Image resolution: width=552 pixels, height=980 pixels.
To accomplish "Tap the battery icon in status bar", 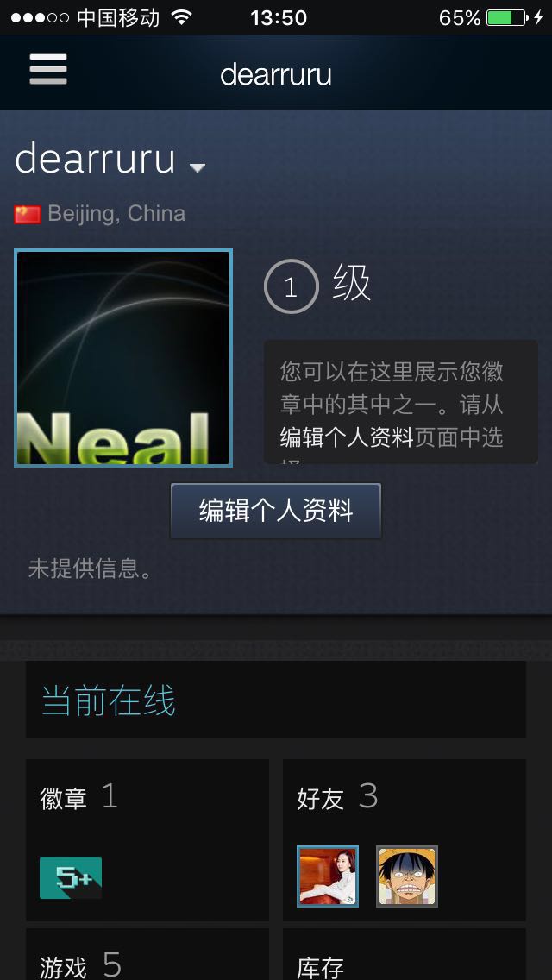I will click(x=506, y=17).
